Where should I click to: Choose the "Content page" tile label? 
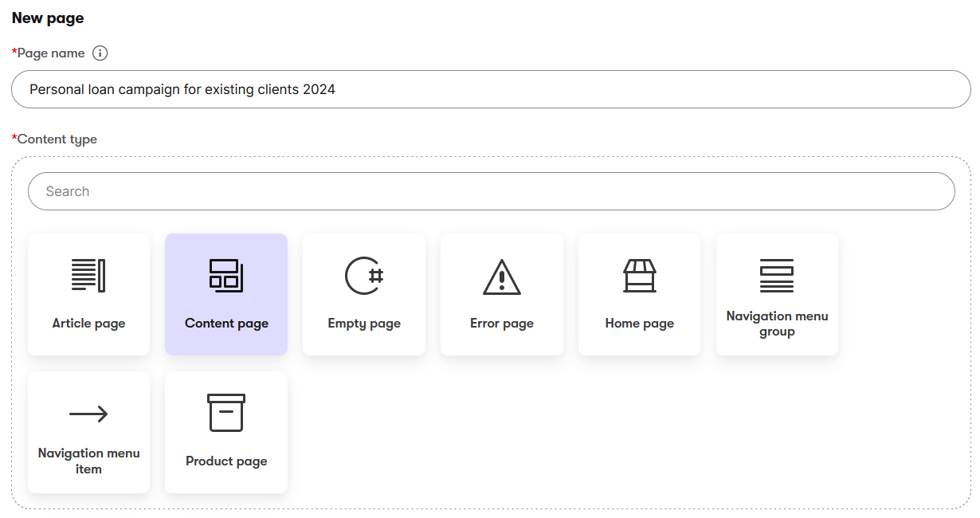[226, 324]
